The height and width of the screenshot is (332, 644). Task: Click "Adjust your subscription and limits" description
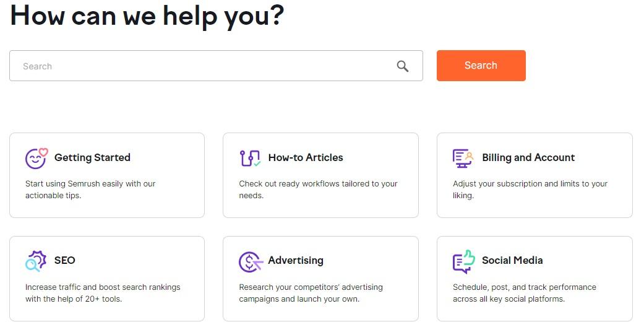[530, 190]
